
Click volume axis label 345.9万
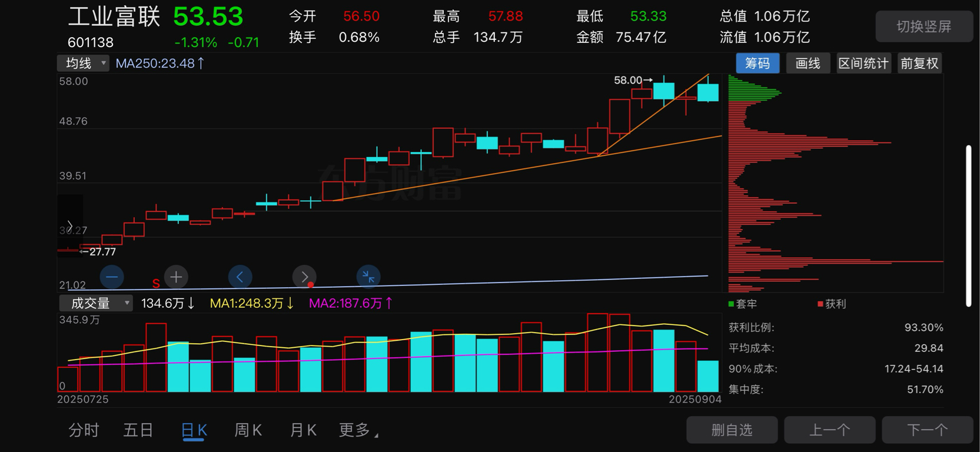pyautogui.click(x=79, y=320)
